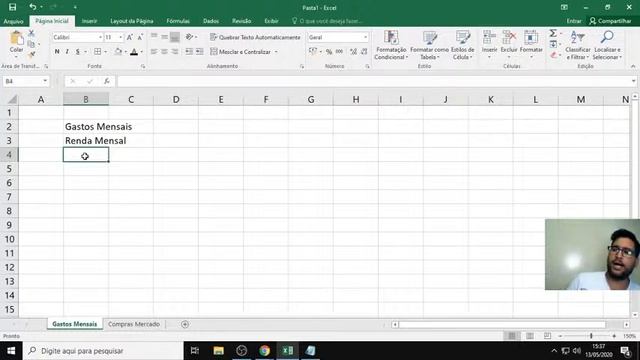The image size is (640, 360).
Task: Click the cell borders icon
Action: point(98,51)
